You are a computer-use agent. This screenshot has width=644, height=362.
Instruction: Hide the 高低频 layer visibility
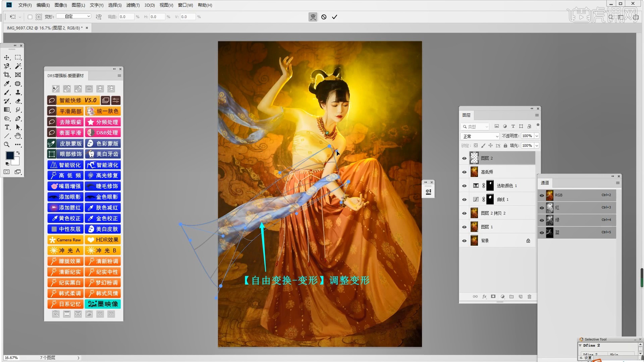click(x=464, y=172)
